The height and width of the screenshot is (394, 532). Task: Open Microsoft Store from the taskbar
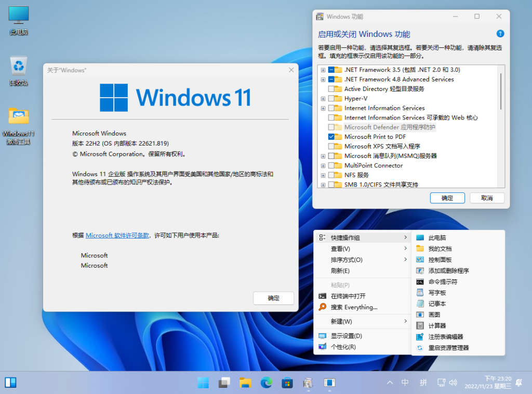(287, 383)
